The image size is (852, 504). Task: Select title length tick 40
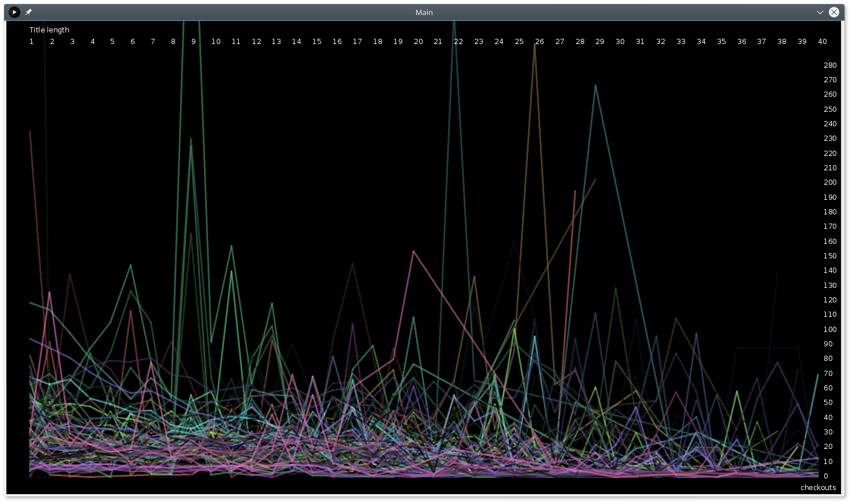822,42
